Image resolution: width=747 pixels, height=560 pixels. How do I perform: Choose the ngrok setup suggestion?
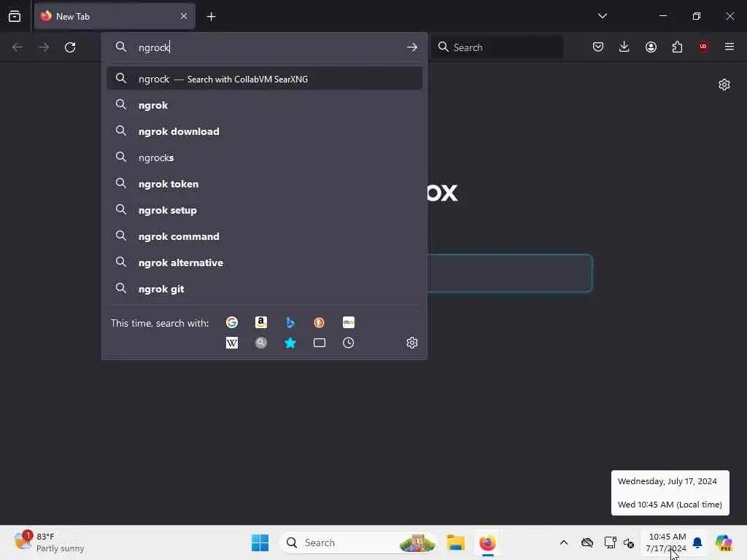tap(264, 210)
